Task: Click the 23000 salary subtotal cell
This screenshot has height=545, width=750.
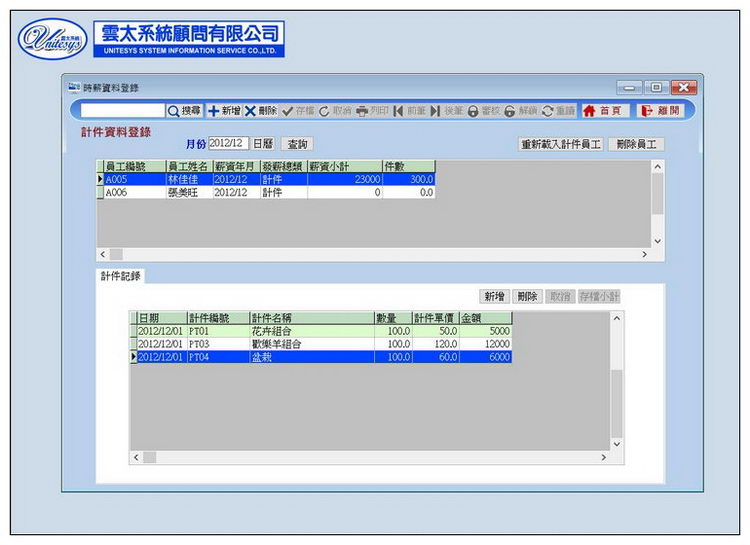Action: pyautogui.click(x=344, y=179)
